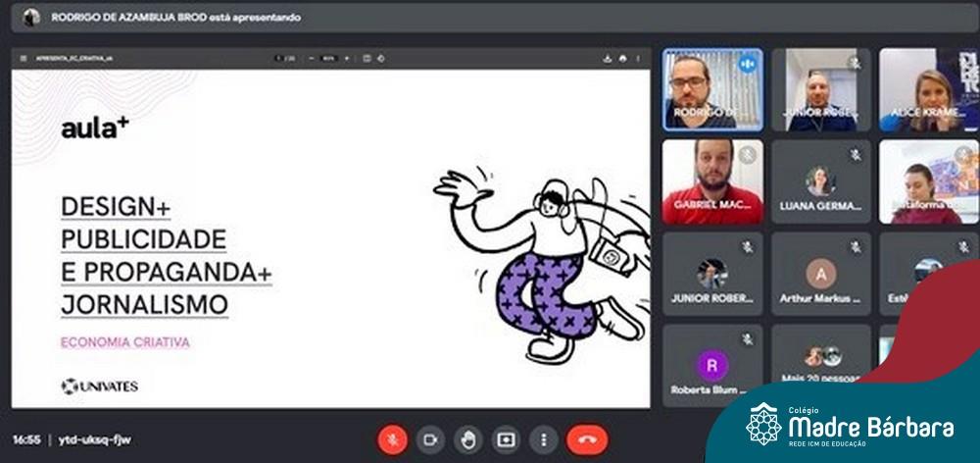
Task: Click the 'aula+' logo on slide
Action: (95, 128)
